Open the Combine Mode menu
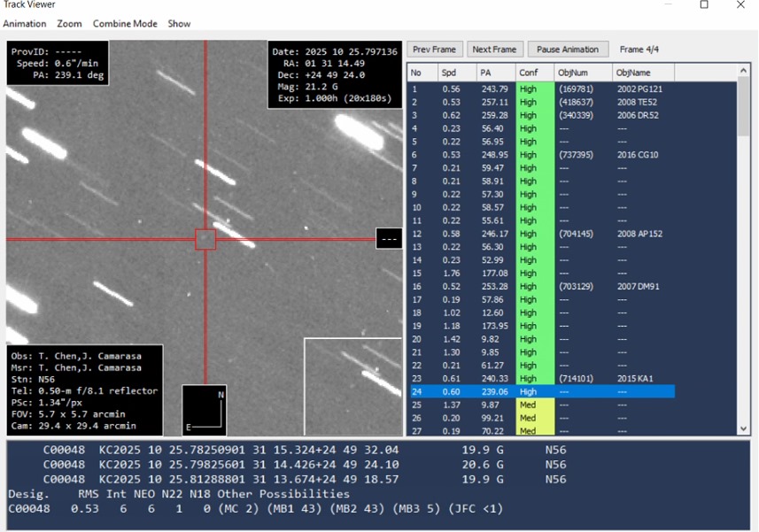This screenshot has width=759, height=532. click(123, 24)
